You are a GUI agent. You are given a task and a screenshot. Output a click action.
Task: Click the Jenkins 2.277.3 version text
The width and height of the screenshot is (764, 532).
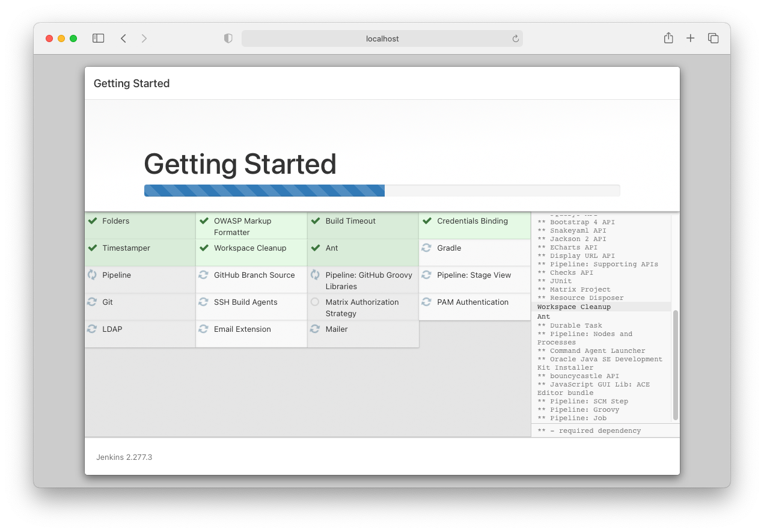tap(124, 457)
